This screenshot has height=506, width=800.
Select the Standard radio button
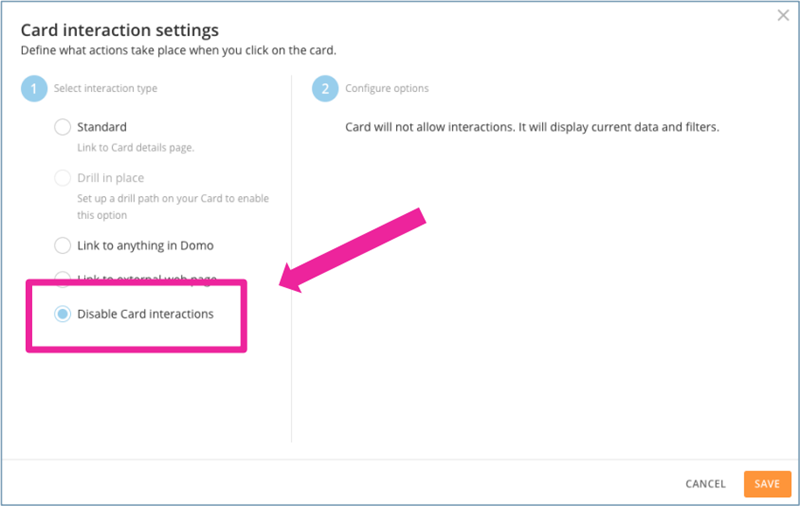[x=63, y=127]
